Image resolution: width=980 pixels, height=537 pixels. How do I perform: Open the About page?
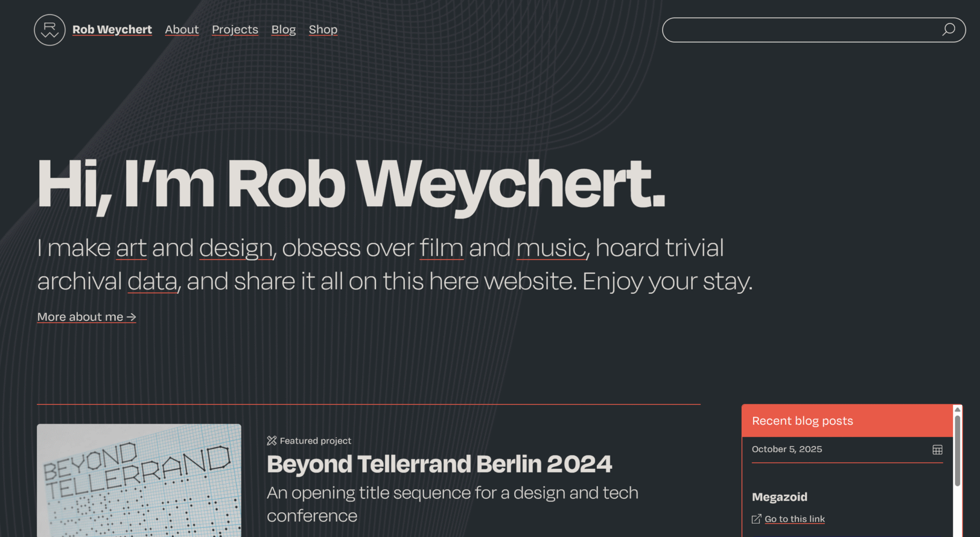pyautogui.click(x=182, y=30)
